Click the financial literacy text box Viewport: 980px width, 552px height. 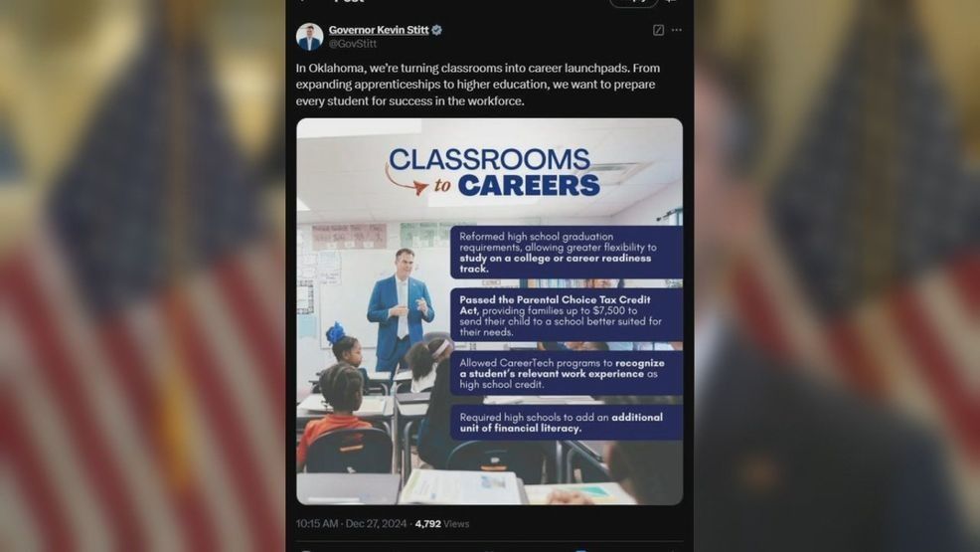tap(567, 422)
